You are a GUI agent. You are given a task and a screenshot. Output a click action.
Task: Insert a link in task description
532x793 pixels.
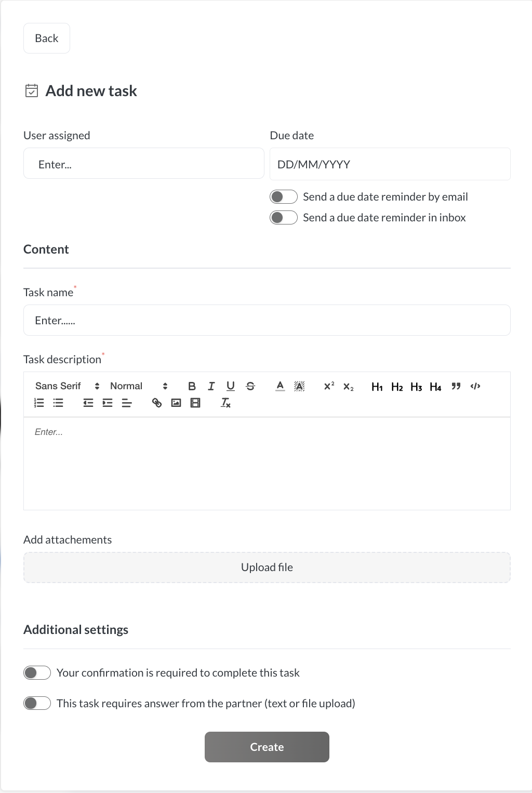(x=157, y=403)
